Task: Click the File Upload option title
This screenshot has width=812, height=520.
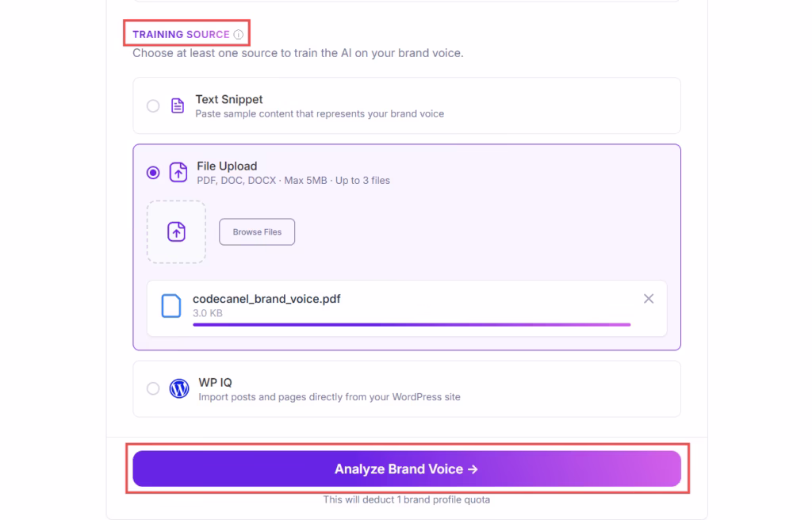Action: click(227, 166)
